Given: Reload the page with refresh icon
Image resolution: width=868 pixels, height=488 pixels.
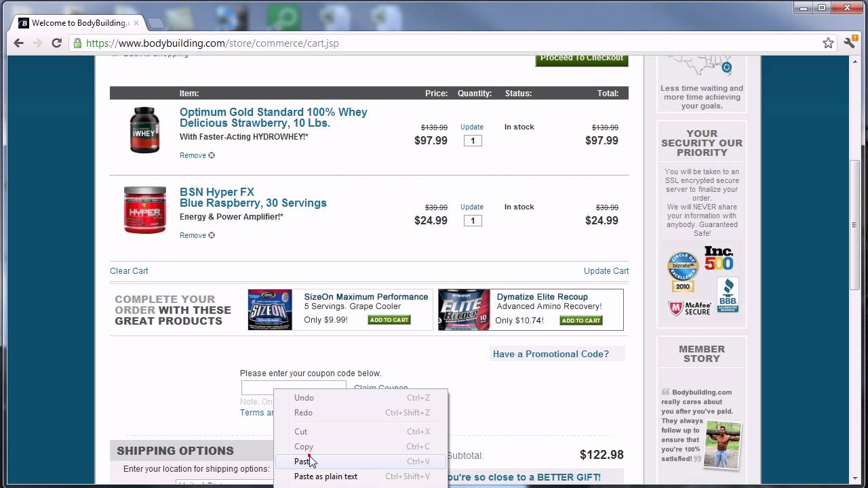Looking at the screenshot, I should 57,43.
